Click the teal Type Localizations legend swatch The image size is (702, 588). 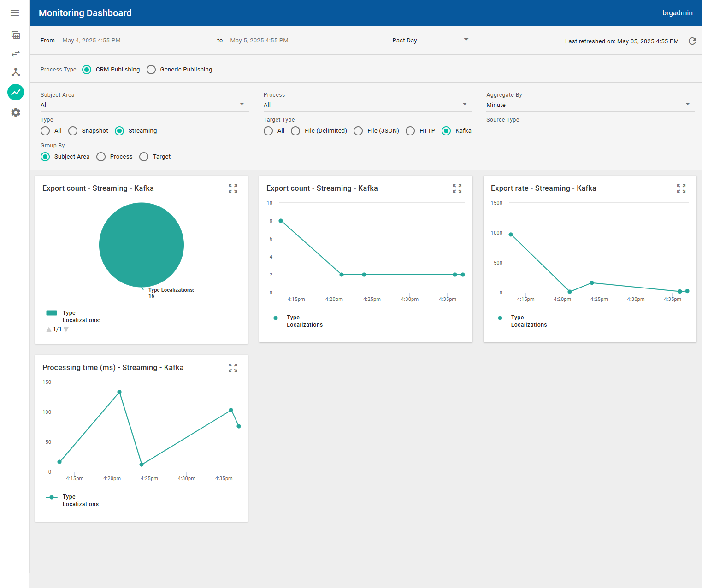51,313
